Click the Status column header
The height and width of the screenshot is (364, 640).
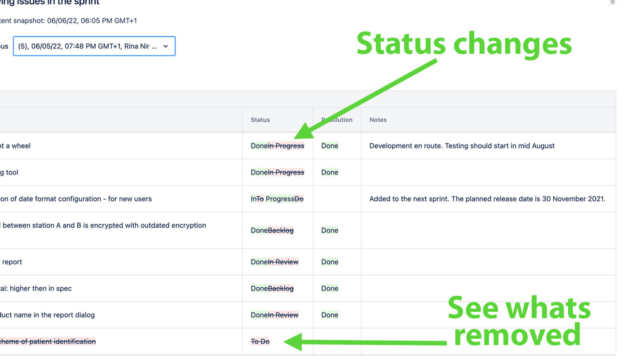point(260,120)
